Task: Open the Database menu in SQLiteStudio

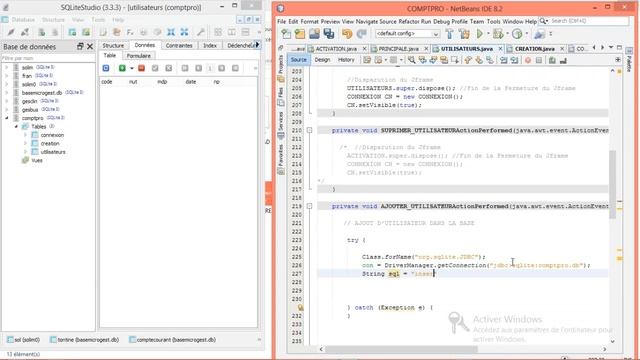Action: point(23,20)
